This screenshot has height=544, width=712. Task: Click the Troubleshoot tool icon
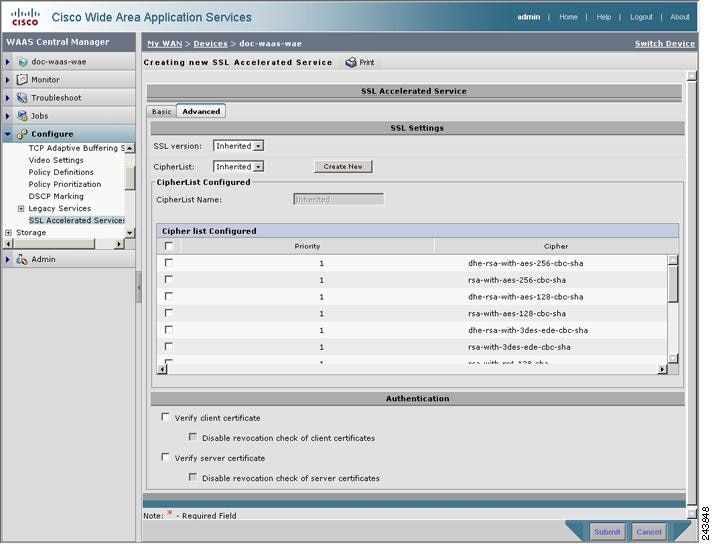pos(22,98)
